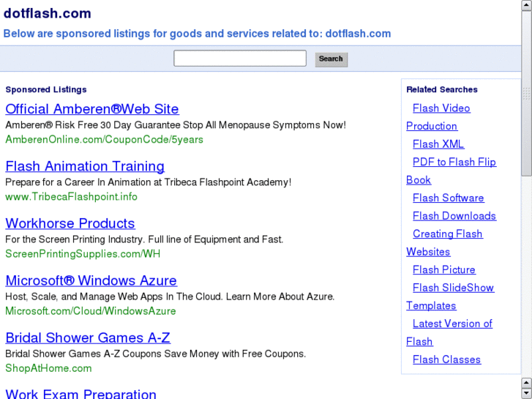Open Bridal Shower Games A-Z listing
Viewport: 532px width, 399px height.
click(88, 338)
